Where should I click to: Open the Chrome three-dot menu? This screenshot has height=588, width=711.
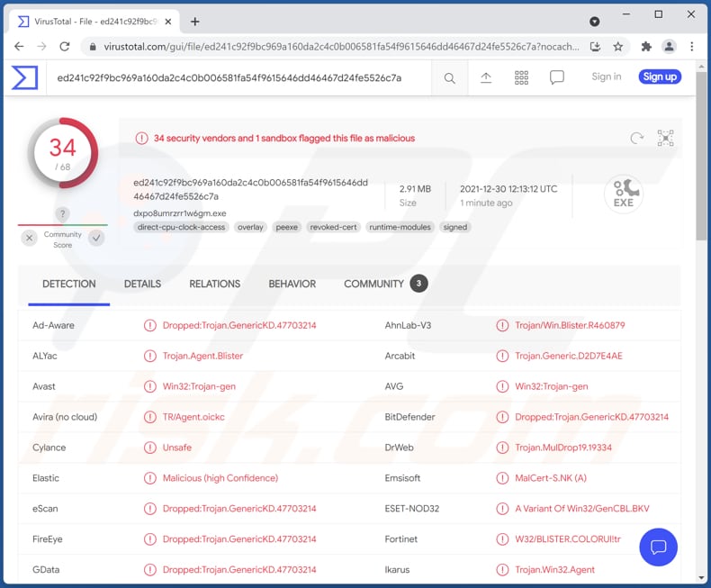tap(691, 46)
